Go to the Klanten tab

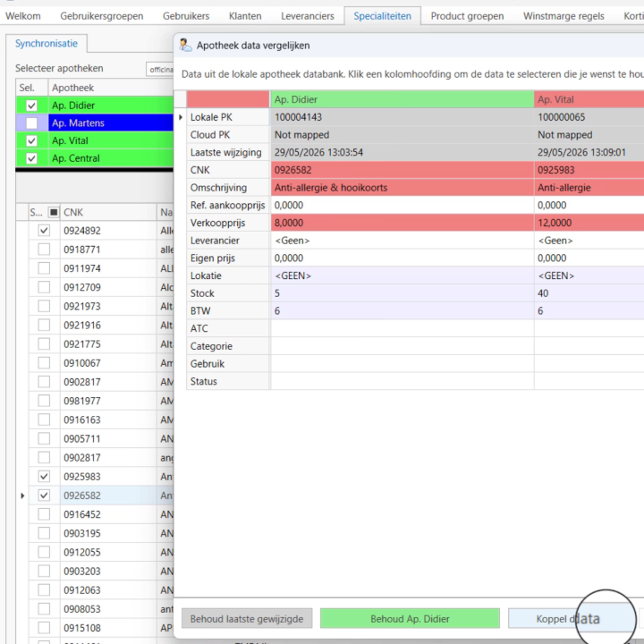click(245, 16)
